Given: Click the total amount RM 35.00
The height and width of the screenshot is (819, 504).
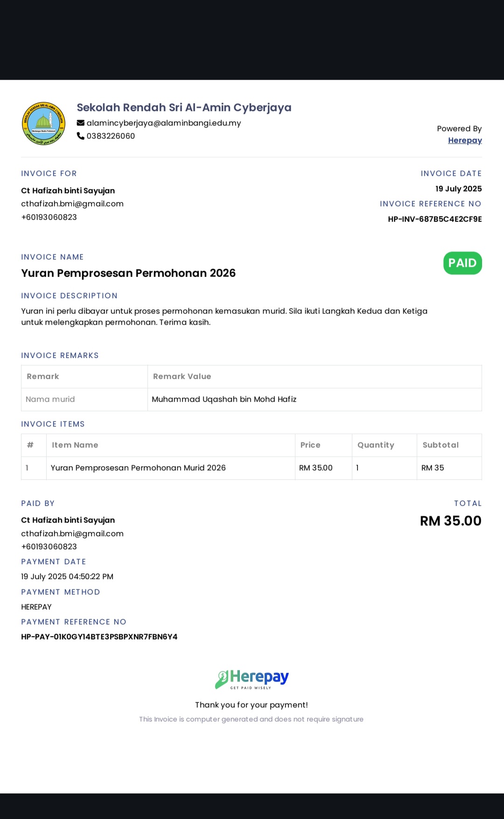Looking at the screenshot, I should click(x=451, y=521).
